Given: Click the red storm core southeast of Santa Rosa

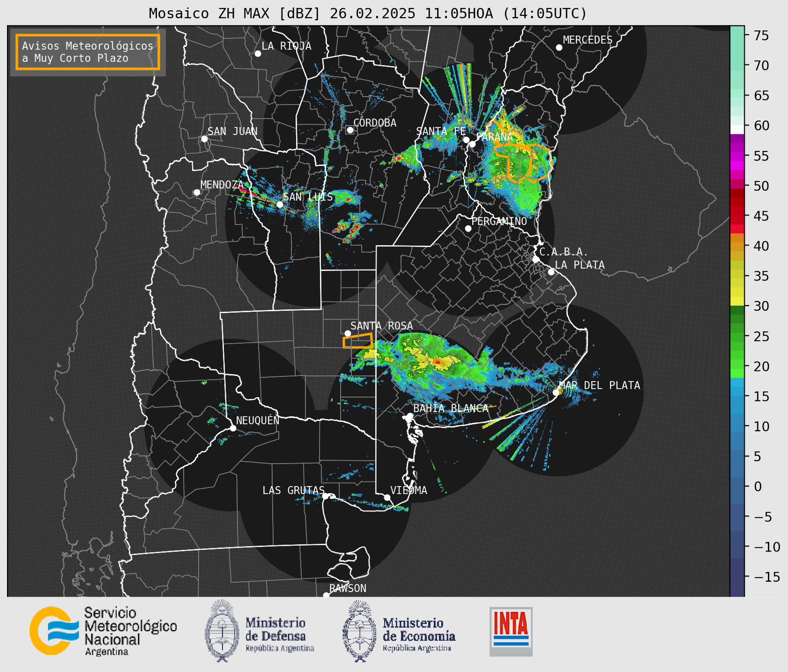Looking at the screenshot, I should (438, 361).
